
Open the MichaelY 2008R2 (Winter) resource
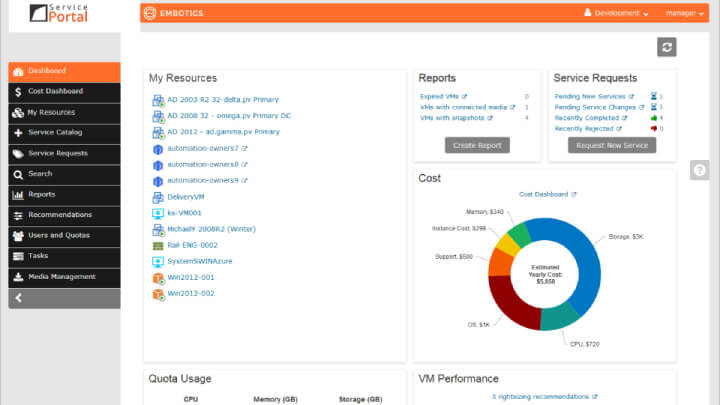coord(211,229)
